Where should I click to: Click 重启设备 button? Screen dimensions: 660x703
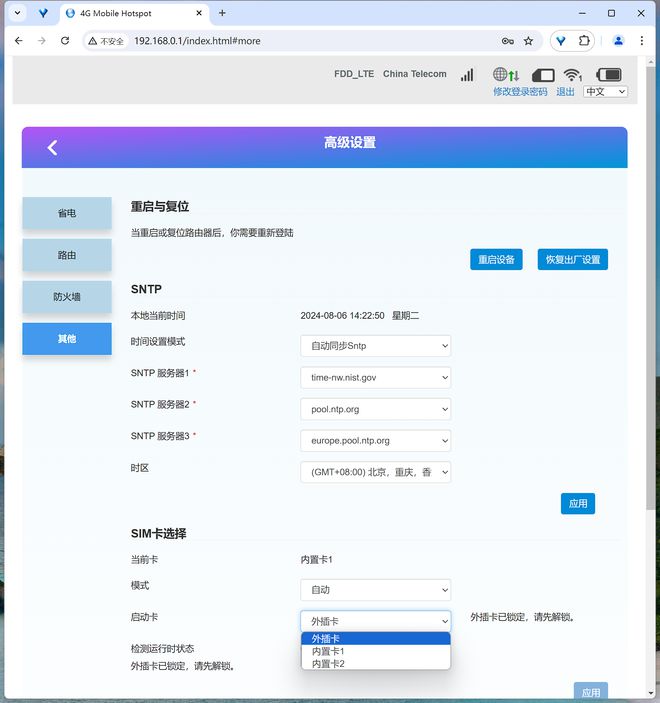point(496,260)
